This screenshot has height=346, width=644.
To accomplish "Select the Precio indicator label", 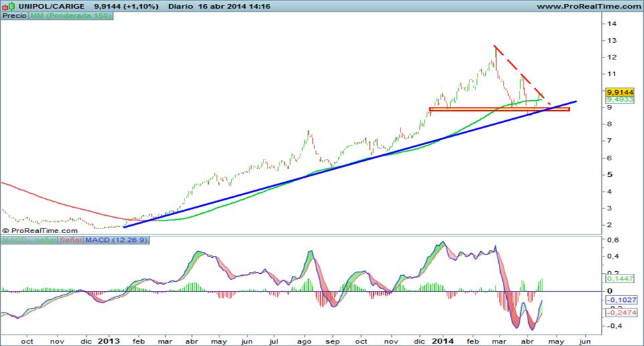I will click(14, 15).
